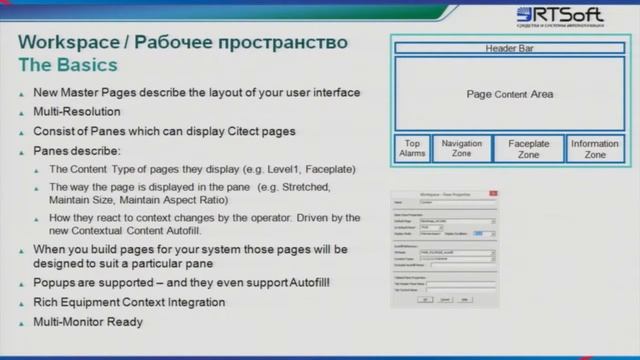Select the Information Zone pane box
The height and width of the screenshot is (360, 640).
click(595, 149)
